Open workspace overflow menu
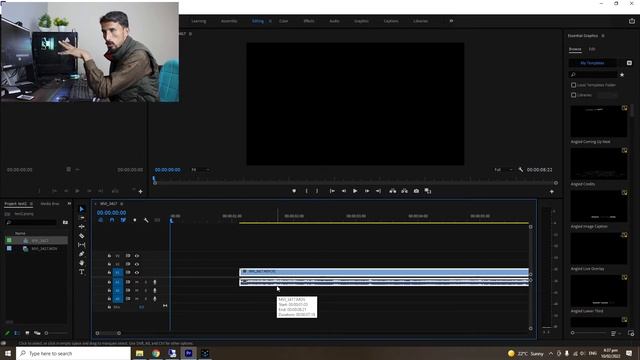Screen dimensions: 640x360 [451, 21]
